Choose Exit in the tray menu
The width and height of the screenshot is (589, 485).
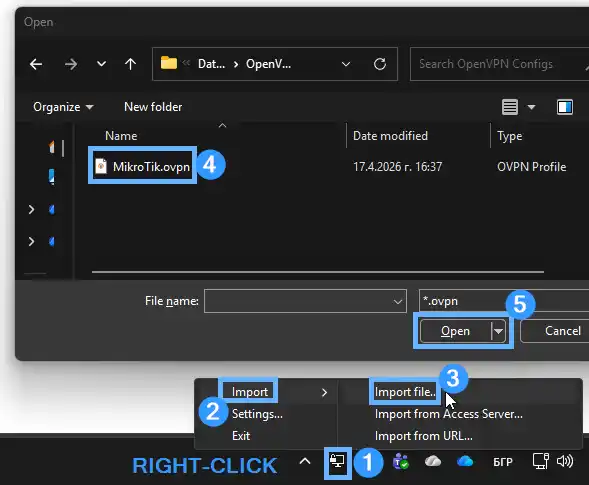click(x=241, y=436)
